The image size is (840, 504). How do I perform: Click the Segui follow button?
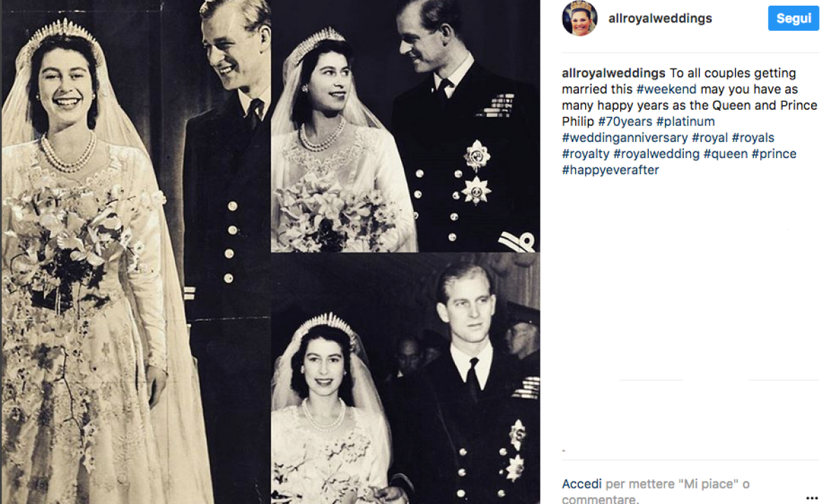coord(793,18)
